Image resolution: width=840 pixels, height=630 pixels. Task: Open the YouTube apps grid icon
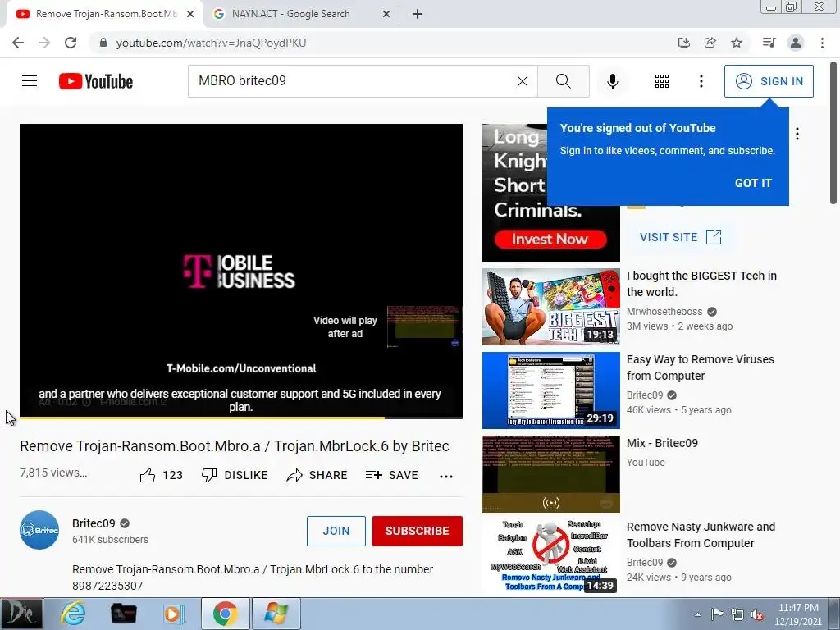662,81
